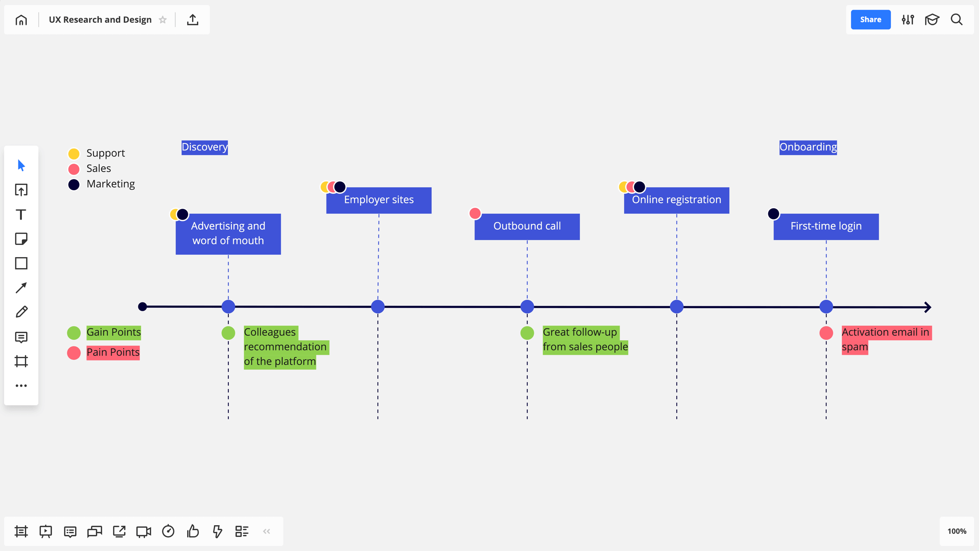Image resolution: width=980 pixels, height=551 pixels.
Task: Click the graduation cap icon
Action: (x=932, y=20)
